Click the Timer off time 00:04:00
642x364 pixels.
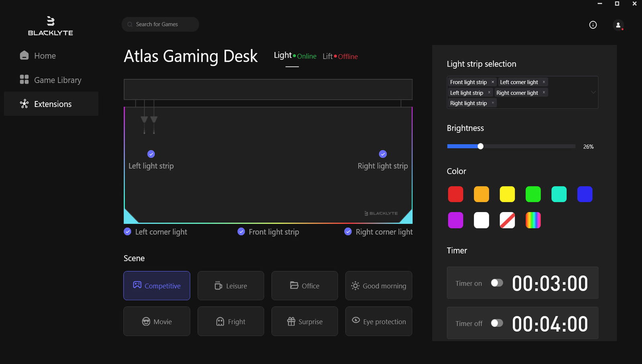(550, 324)
